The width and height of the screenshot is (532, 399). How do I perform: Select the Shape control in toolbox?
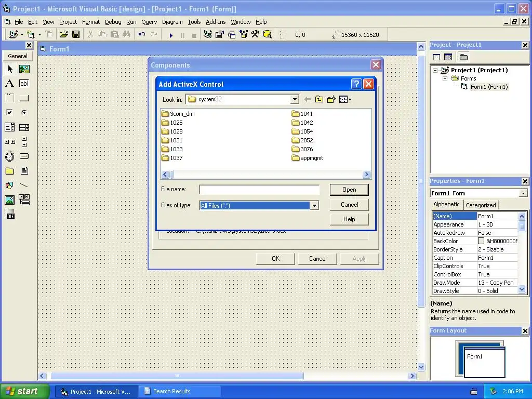click(x=10, y=185)
